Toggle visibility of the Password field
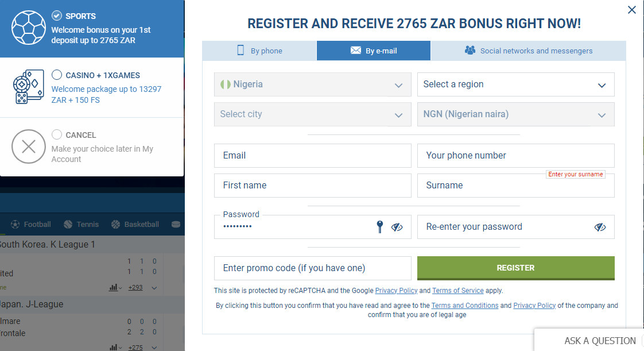Viewport: 644px width, 351px height. (397, 227)
